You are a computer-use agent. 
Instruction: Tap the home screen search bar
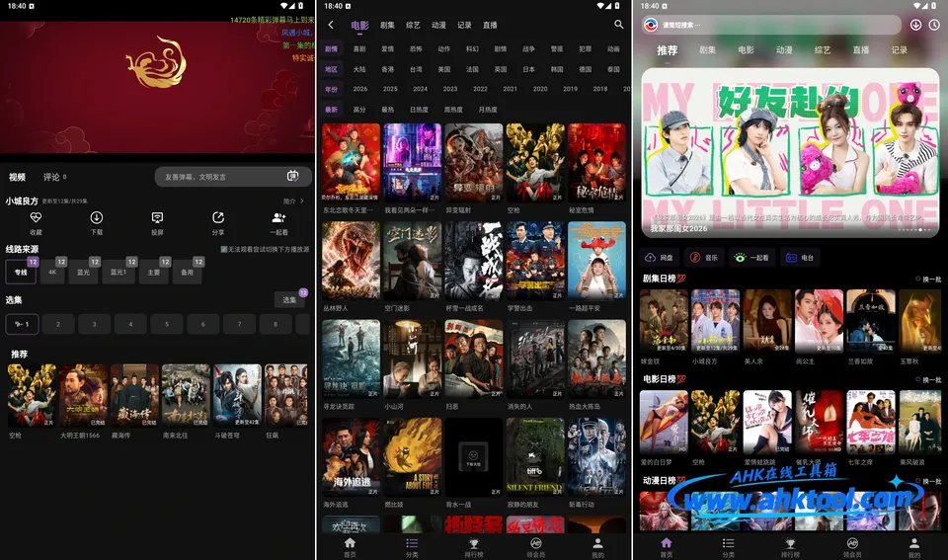771,25
